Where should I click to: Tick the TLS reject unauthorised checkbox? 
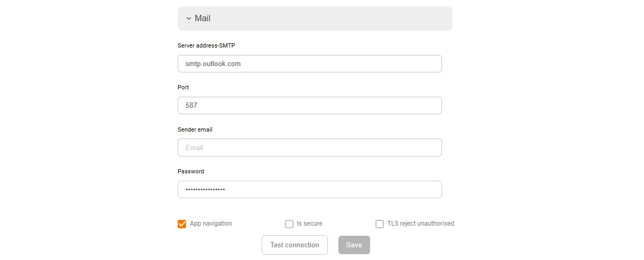tap(380, 224)
